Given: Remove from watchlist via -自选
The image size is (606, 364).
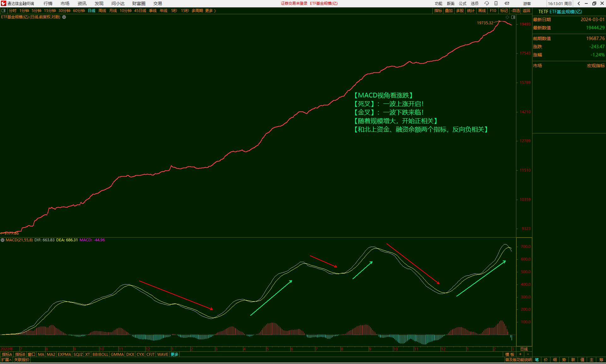Looking at the screenshot, I should pos(515,11).
